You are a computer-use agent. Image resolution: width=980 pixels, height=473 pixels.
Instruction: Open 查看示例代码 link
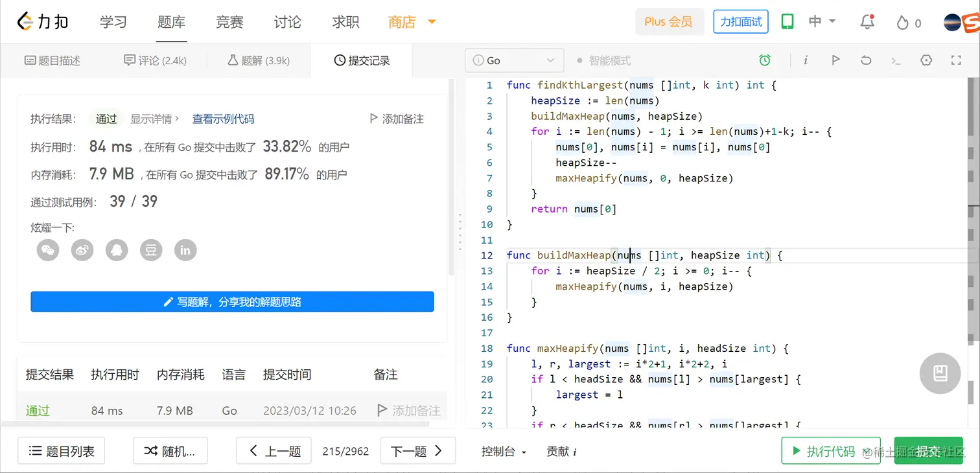223,119
